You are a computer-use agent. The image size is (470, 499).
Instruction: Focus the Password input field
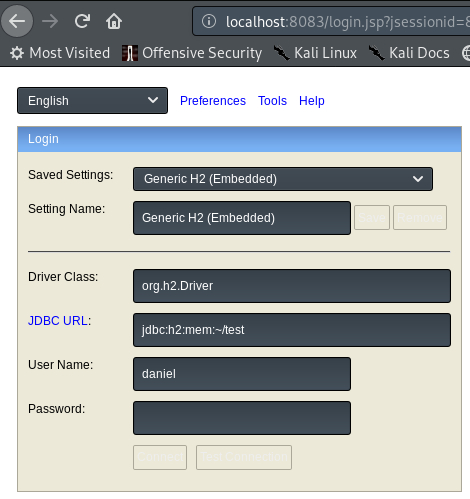242,418
